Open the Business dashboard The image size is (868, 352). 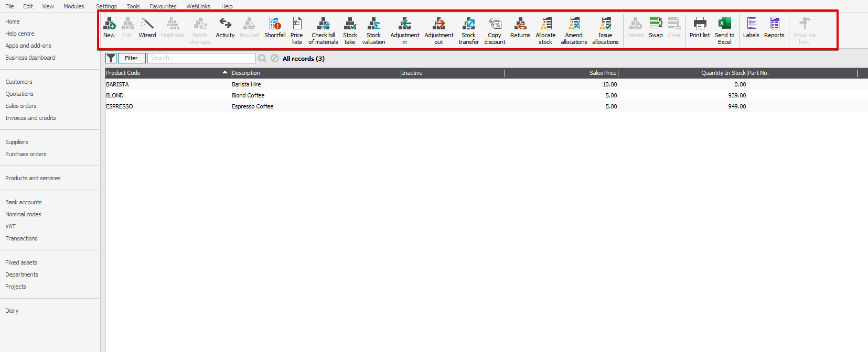(x=30, y=58)
